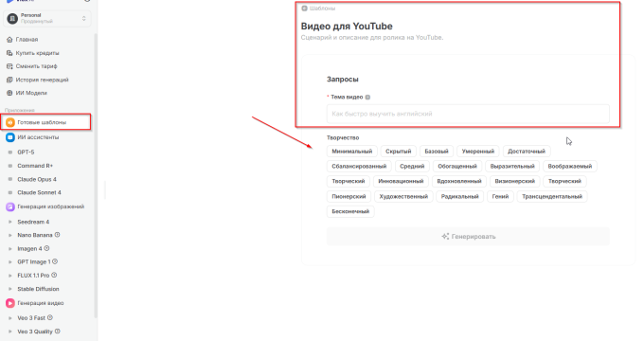
Task: Click the tariff icon beside Сменить тариф
Action: click(x=9, y=66)
